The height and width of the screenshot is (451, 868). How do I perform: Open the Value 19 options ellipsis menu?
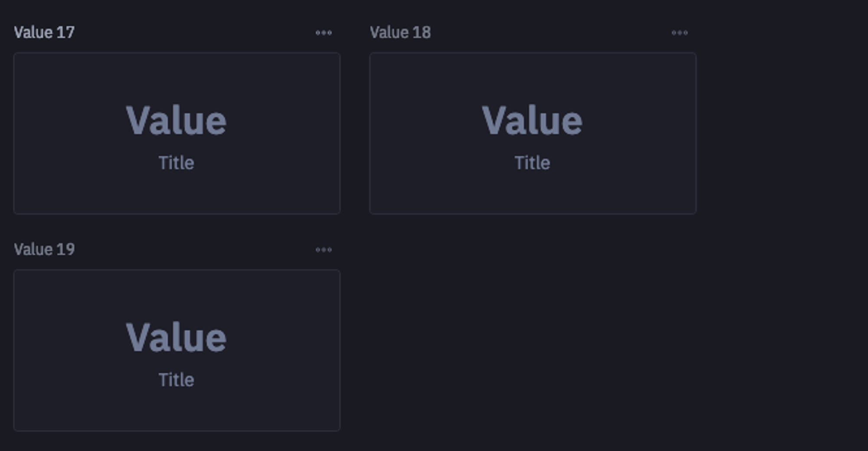click(x=324, y=250)
